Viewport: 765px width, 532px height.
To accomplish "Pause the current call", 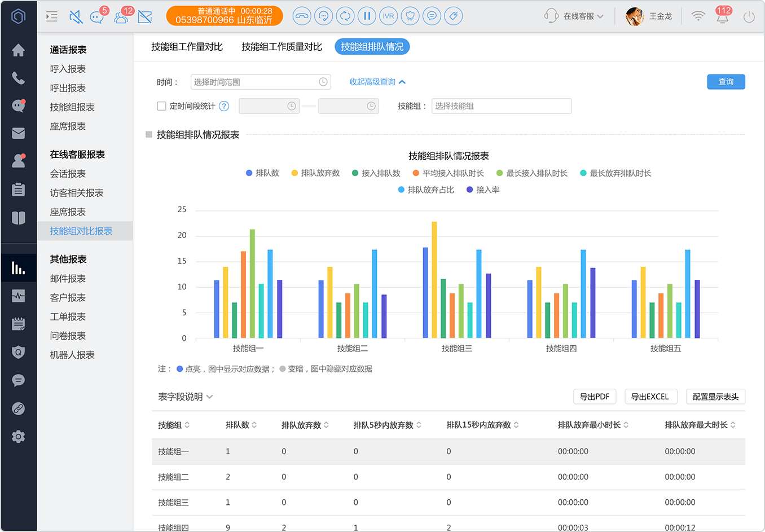I will click(367, 16).
